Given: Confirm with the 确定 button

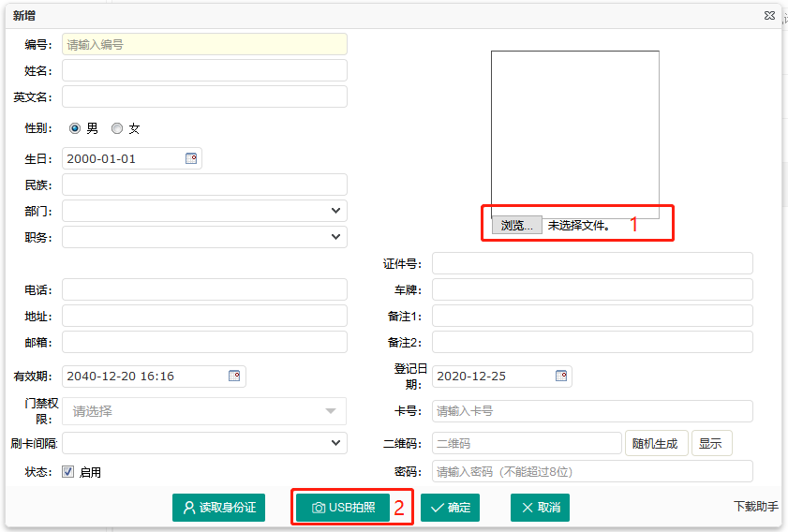Looking at the screenshot, I should (x=450, y=508).
